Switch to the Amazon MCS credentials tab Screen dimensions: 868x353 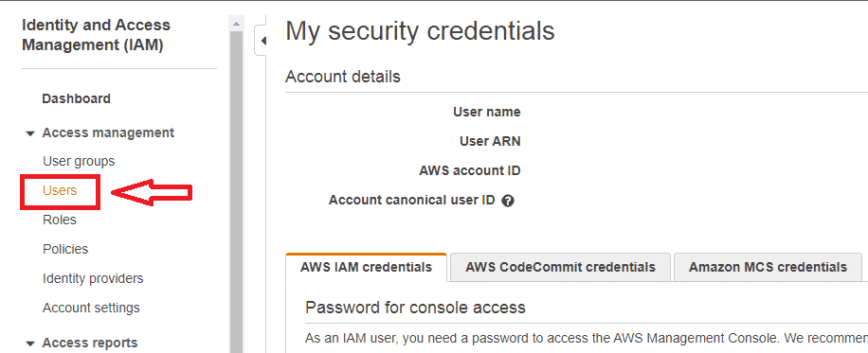(x=768, y=267)
